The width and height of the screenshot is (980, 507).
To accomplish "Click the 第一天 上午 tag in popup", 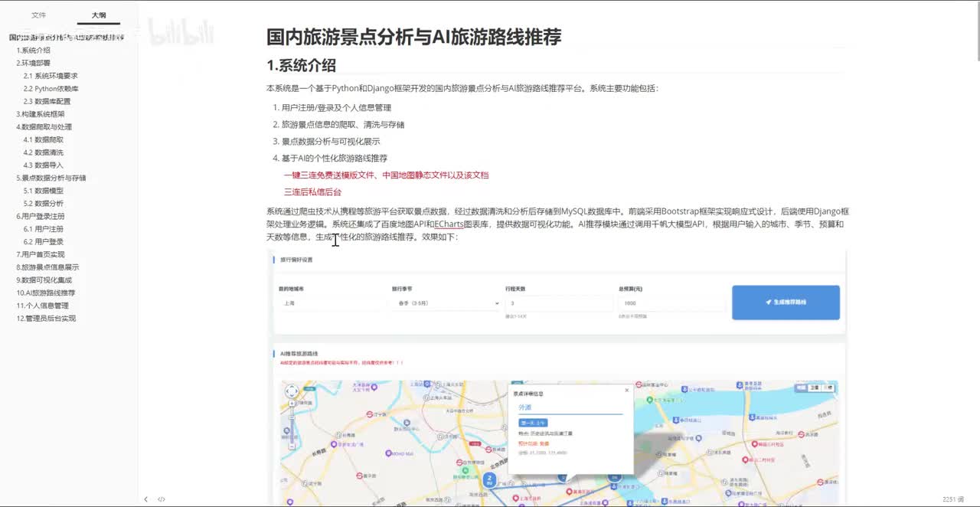I will (533, 423).
